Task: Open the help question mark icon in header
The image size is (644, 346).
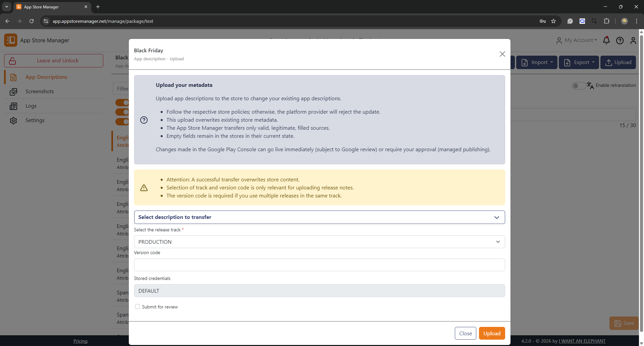Action: point(620,41)
